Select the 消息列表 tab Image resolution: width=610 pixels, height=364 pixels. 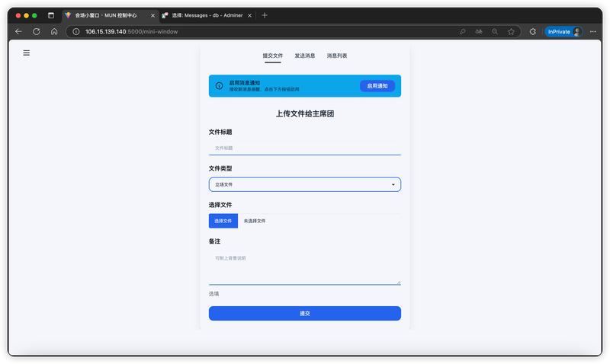click(337, 56)
